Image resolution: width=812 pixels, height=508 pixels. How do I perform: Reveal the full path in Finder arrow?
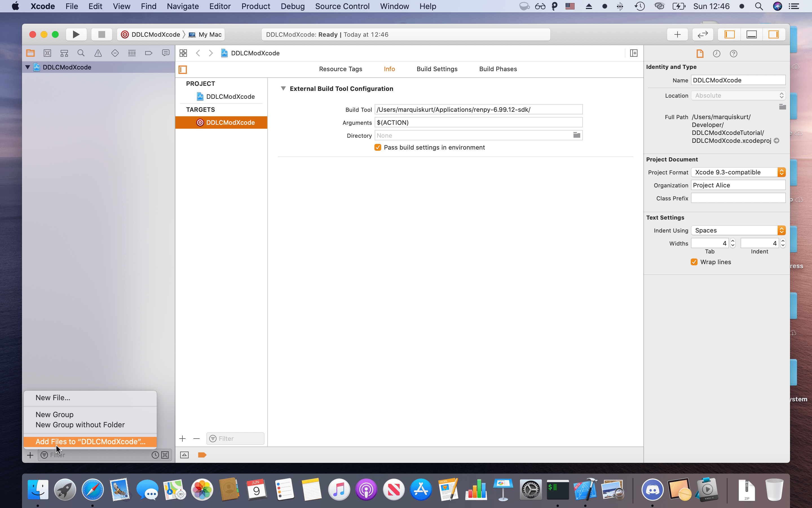click(777, 141)
